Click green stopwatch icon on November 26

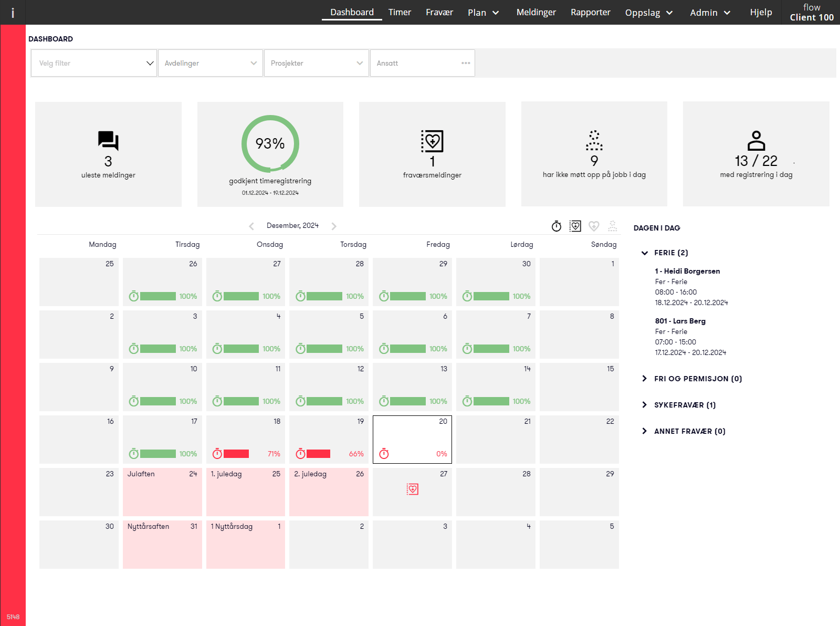pos(134,296)
